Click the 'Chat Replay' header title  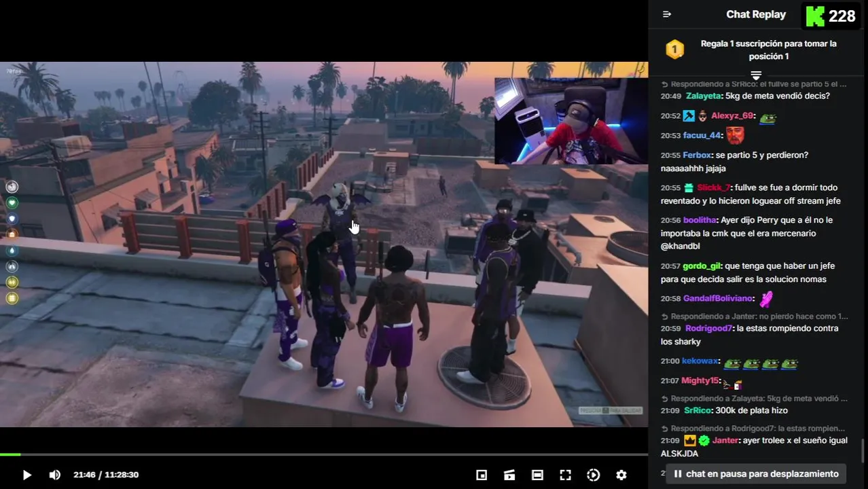pos(756,14)
